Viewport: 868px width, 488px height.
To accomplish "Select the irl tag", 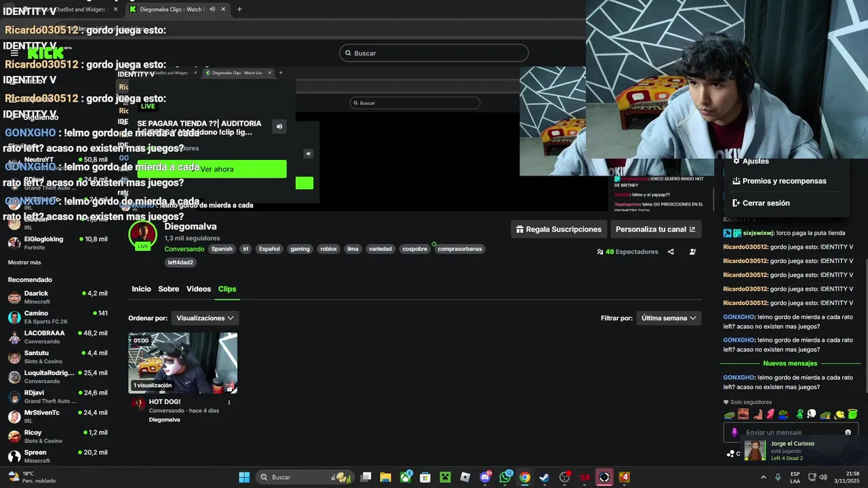I will point(245,249).
